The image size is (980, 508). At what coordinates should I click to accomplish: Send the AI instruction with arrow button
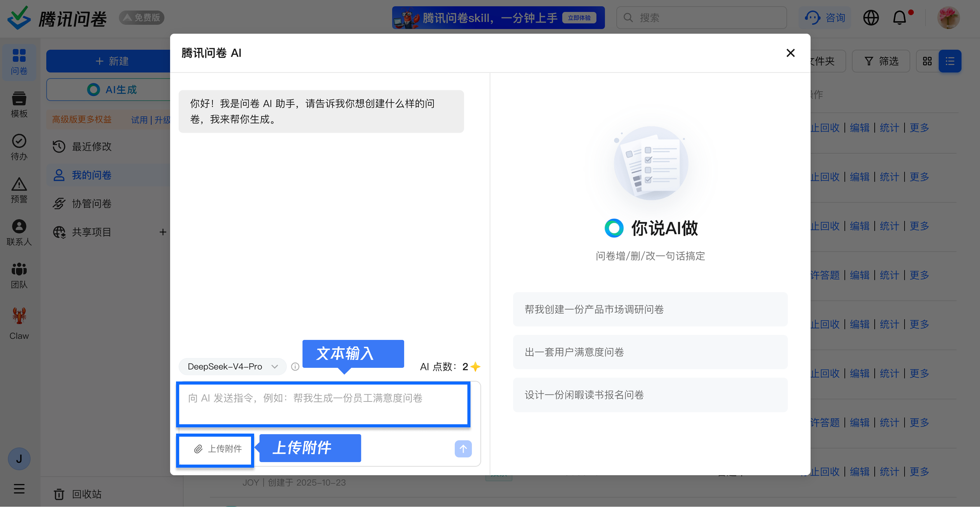[x=463, y=448]
